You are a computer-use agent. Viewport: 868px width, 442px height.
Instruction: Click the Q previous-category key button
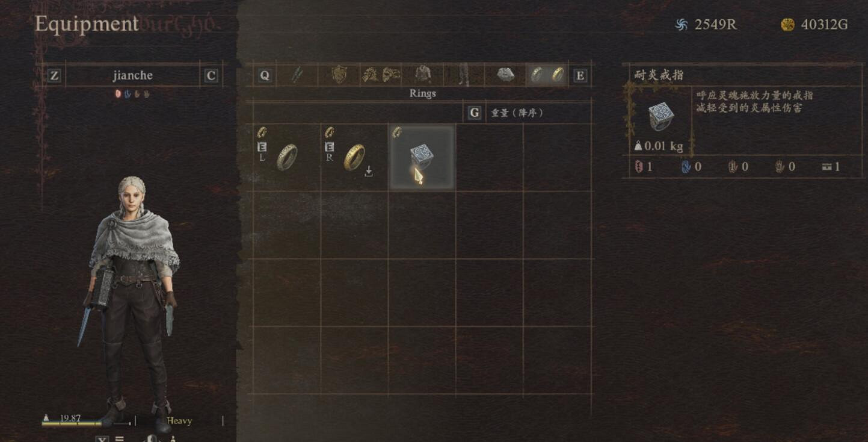[x=265, y=75]
